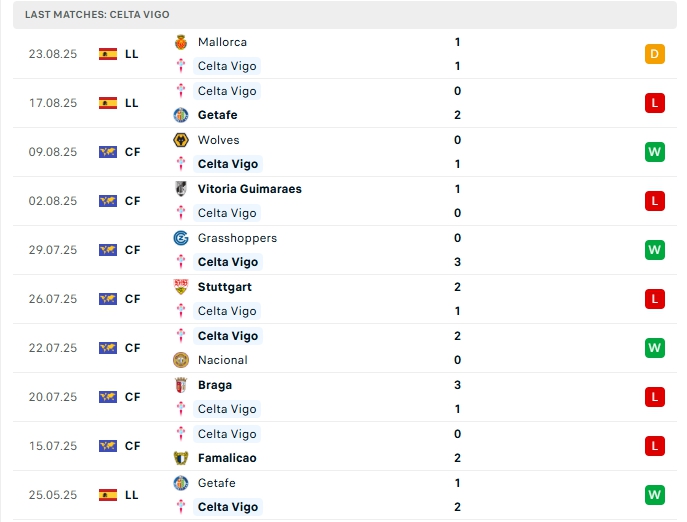The height and width of the screenshot is (522, 687).
Task: Click the world flag icon for 09.08.25 match
Action: (108, 152)
